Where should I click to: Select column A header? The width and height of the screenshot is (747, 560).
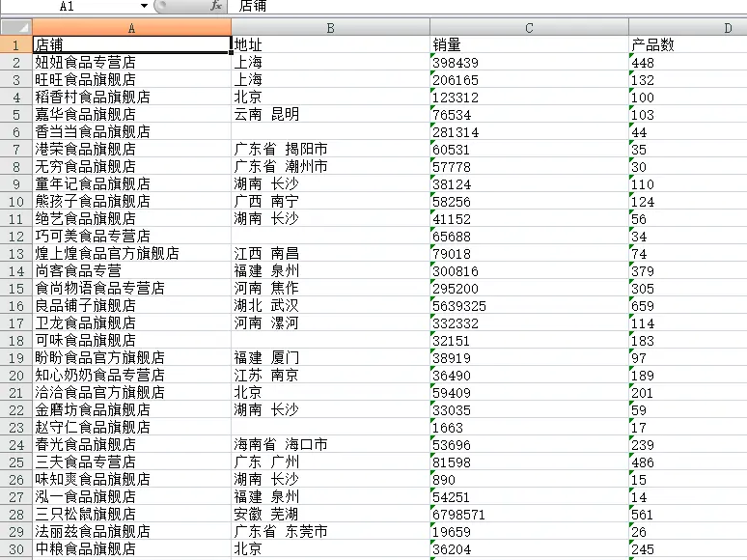pyautogui.click(x=132, y=28)
